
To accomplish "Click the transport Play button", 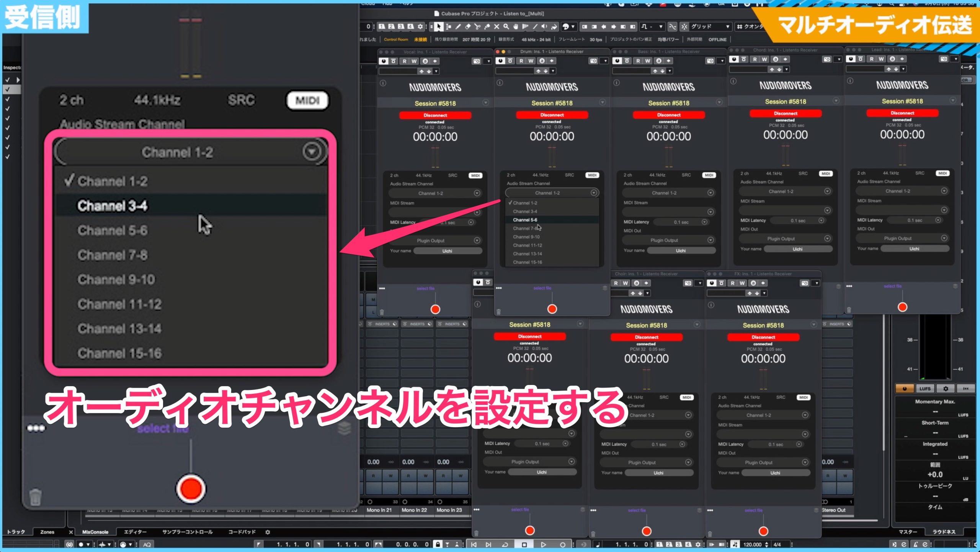I will [543, 544].
